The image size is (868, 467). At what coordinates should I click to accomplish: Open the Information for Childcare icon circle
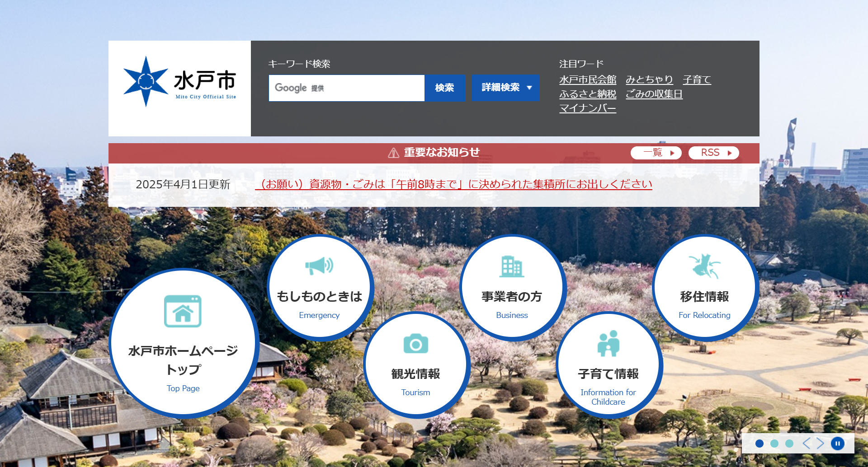coord(608,365)
